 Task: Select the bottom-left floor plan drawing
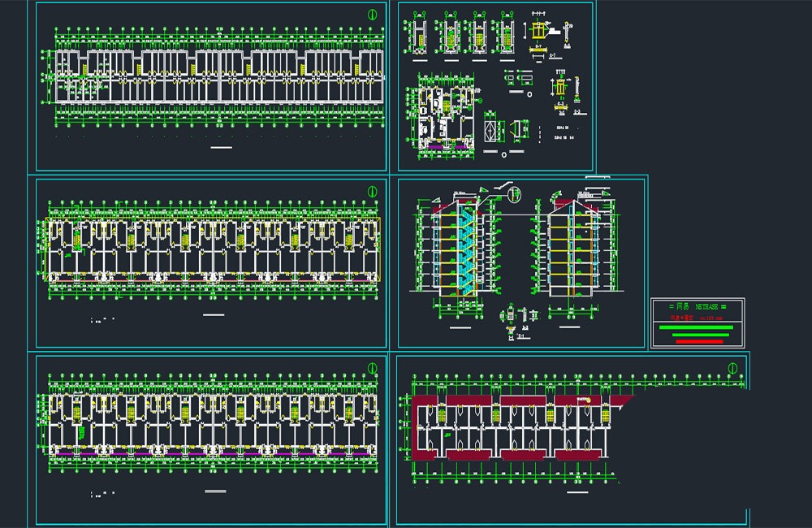click(212, 423)
